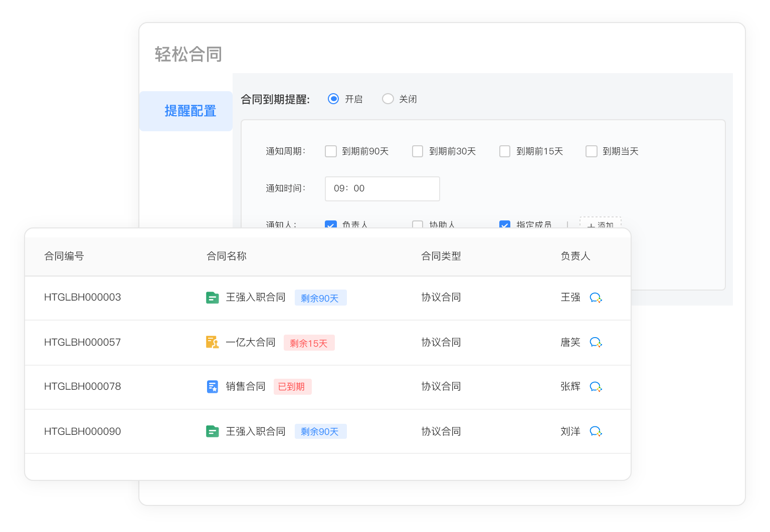Viewport: 770px width, 532px height.
Task: Click the 剩余15天 red tag
Action: pyautogui.click(x=309, y=343)
